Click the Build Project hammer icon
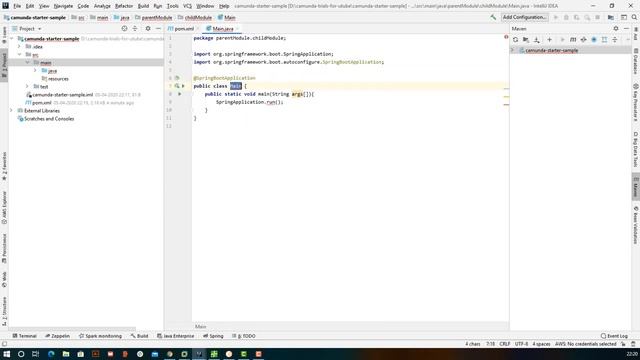 (x=493, y=18)
